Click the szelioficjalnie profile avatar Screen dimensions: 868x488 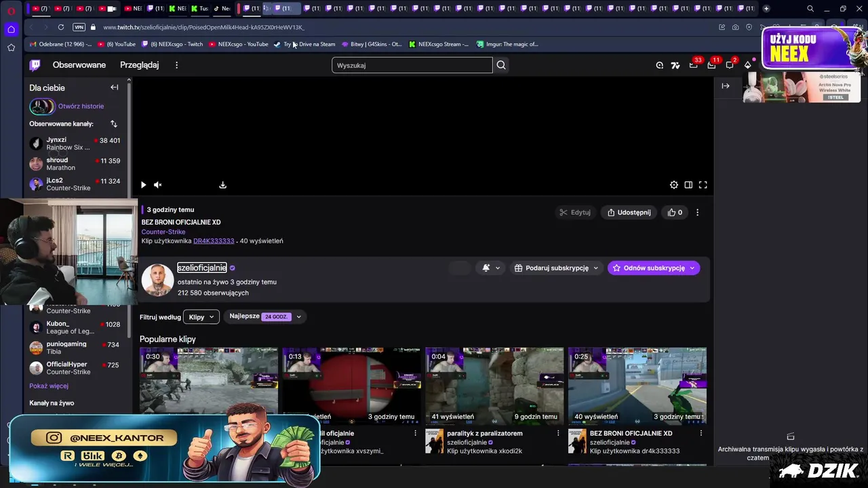157,280
